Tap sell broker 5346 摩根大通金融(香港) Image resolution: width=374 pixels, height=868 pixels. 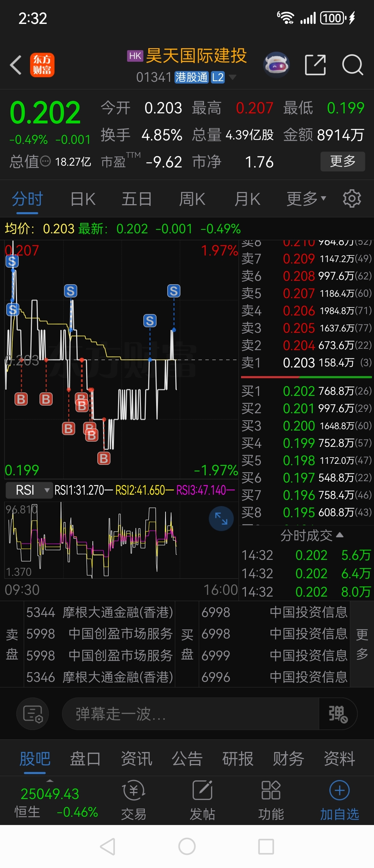pos(100,677)
